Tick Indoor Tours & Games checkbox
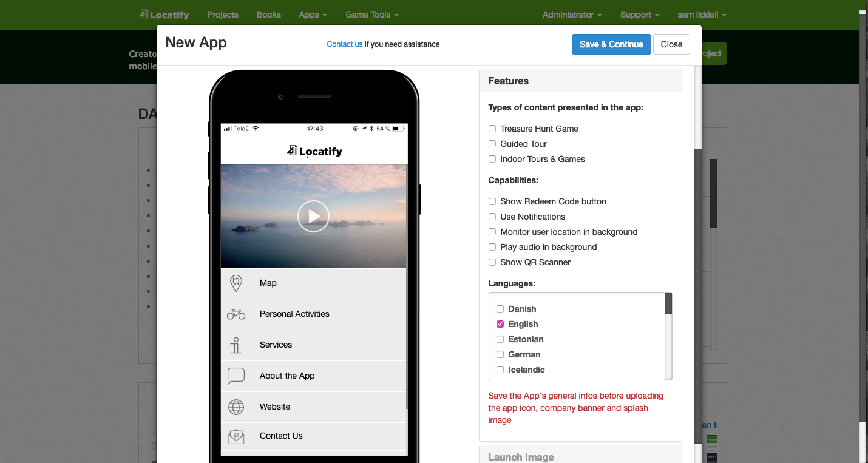The width and height of the screenshot is (868, 463). (492, 159)
